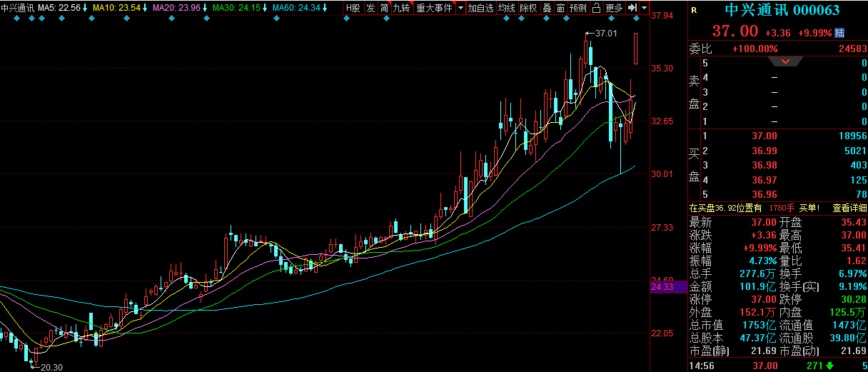The width and height of the screenshot is (868, 372).
Task: Click the 查看详细 link
Action: [x=849, y=208]
